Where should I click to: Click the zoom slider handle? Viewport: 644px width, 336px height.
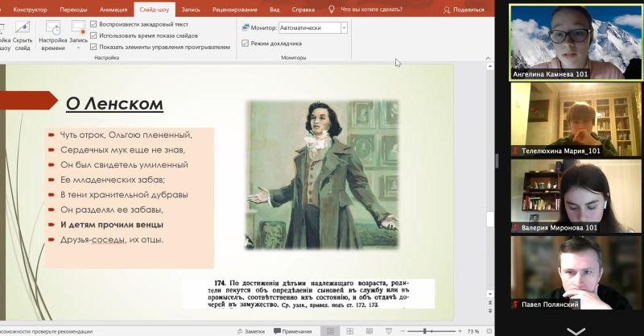click(x=425, y=331)
